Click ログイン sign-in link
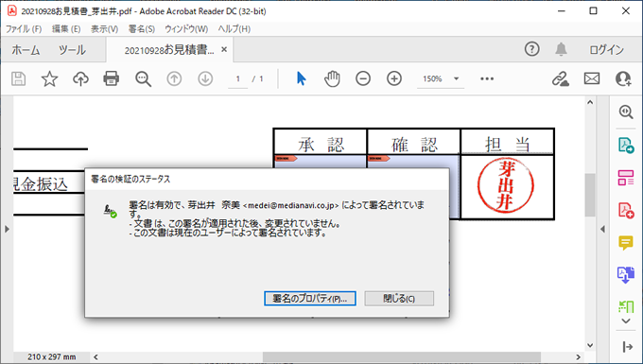643x364 pixels. point(606,50)
